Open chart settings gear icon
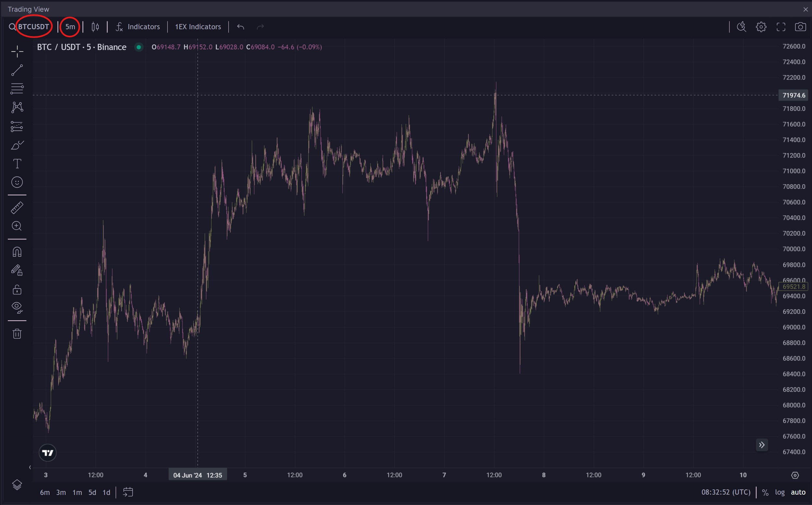Screen dimensions: 812x505 coord(761,27)
